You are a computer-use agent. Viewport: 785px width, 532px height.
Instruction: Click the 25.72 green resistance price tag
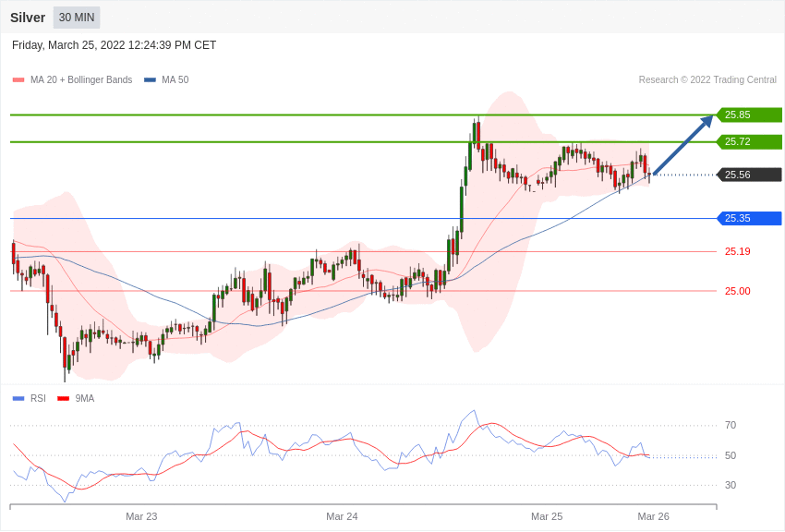coord(750,141)
